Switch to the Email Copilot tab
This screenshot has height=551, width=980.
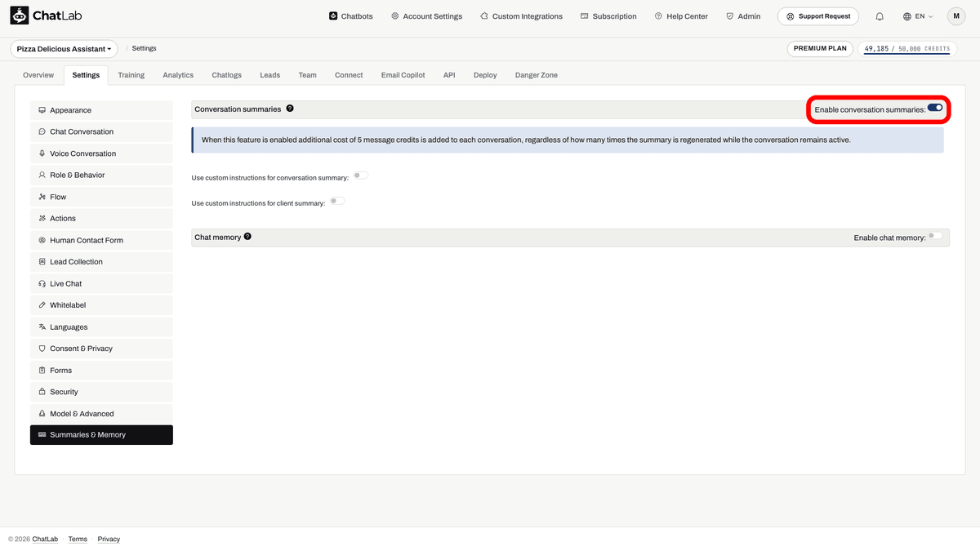(403, 75)
